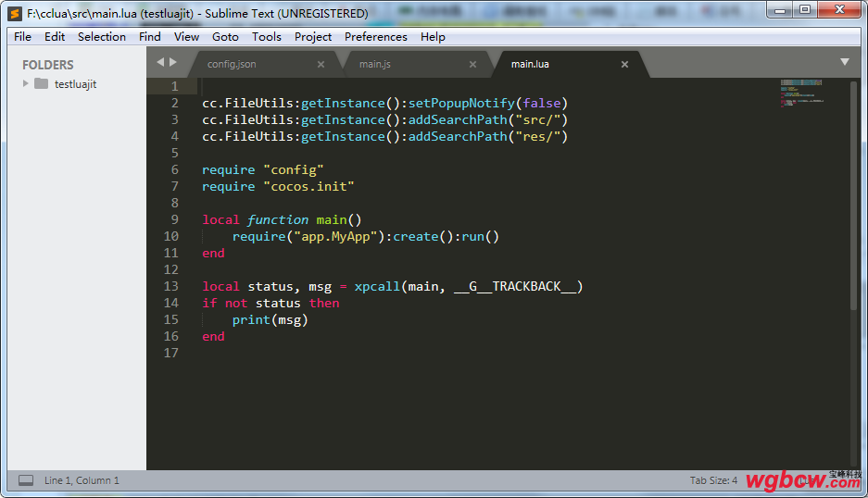Click the "cocos.init" string on line 7
Viewport: 868px width, 498px height.
coord(308,186)
